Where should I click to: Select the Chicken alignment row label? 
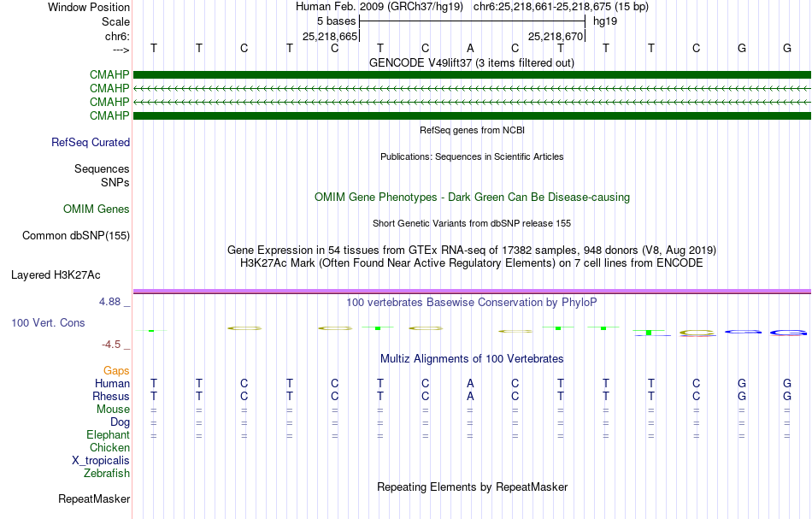coord(109,447)
